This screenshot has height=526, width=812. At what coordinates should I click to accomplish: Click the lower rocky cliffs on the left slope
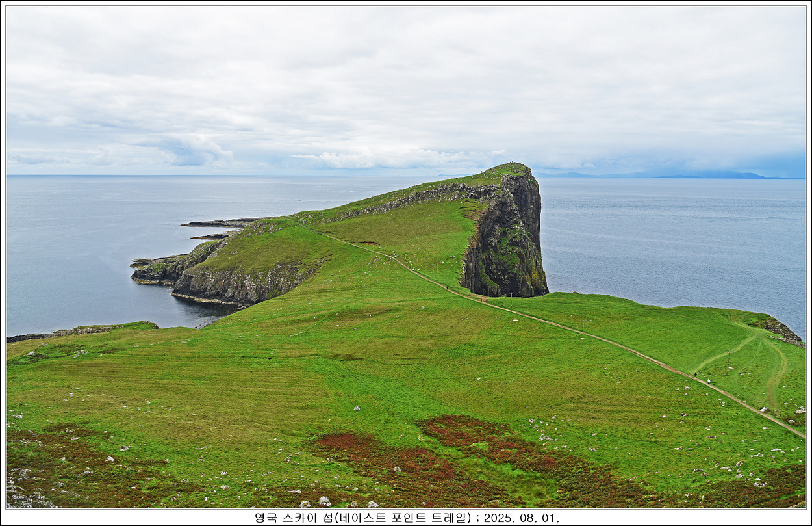coord(234,284)
